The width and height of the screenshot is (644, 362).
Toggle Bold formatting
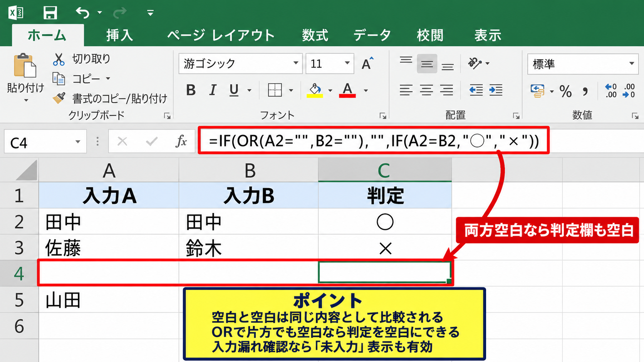[x=191, y=90]
